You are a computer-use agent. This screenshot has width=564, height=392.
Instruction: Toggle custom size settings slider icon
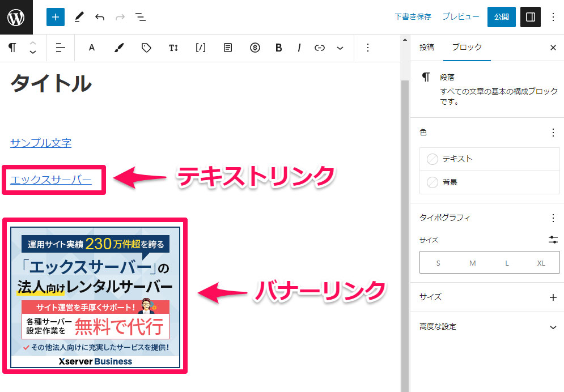pos(553,240)
